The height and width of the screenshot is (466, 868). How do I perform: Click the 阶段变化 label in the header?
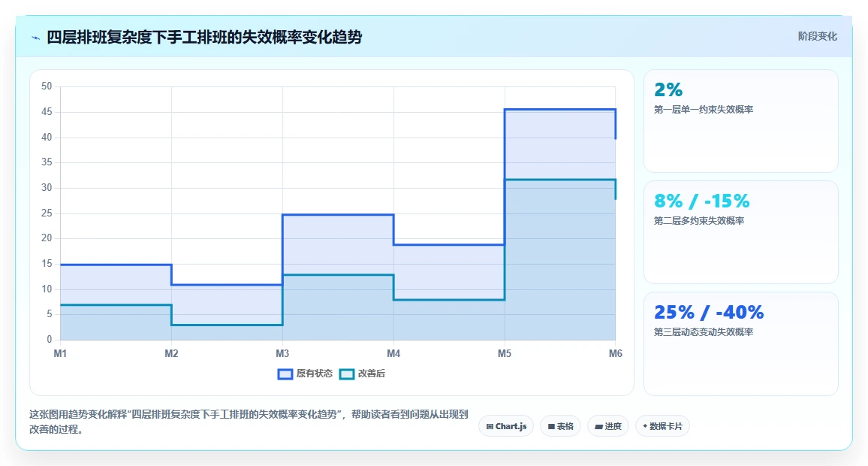click(817, 37)
